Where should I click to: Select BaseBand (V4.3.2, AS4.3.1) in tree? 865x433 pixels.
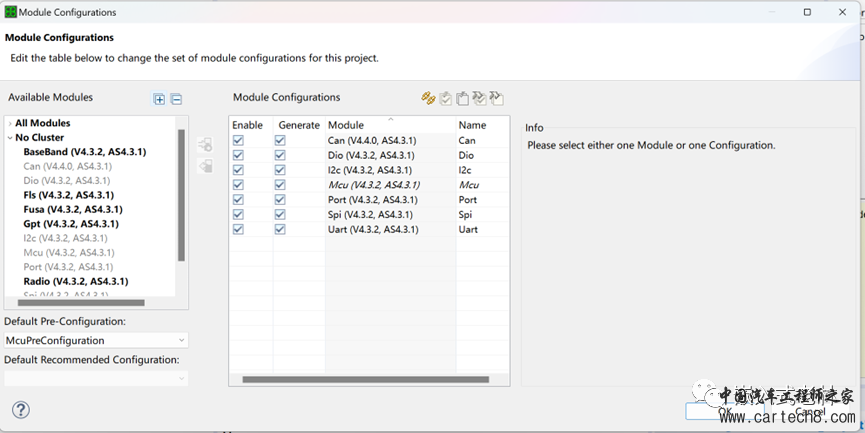[84, 152]
